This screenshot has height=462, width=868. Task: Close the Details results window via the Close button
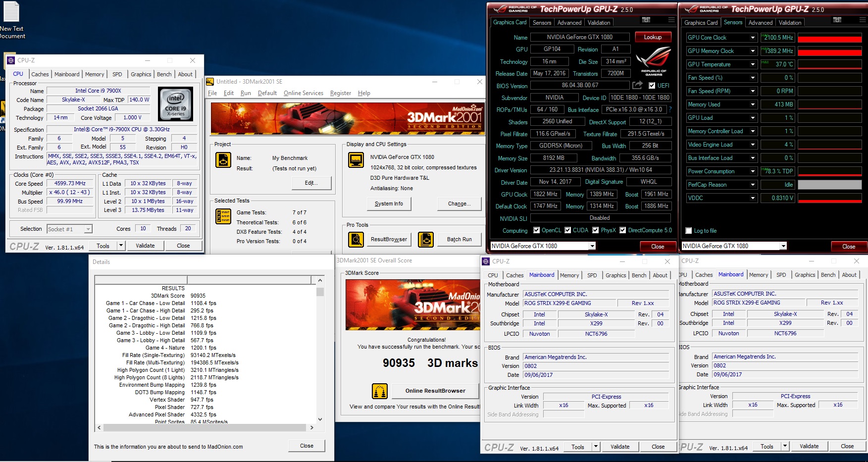[x=306, y=446]
